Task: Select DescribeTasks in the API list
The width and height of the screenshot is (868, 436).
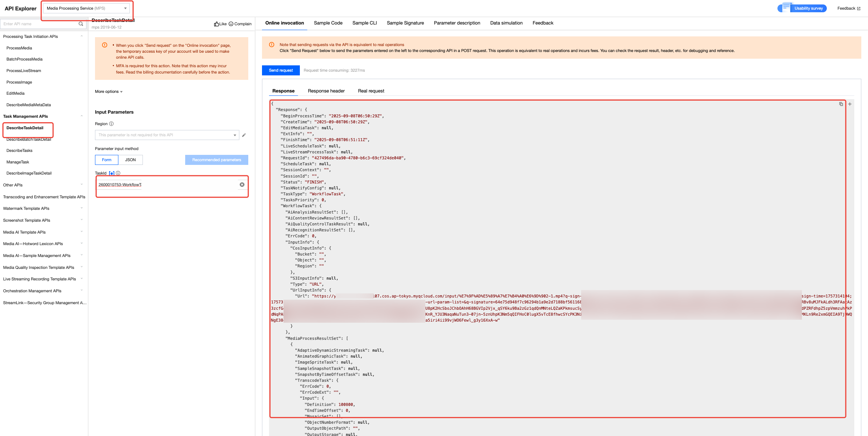Action: (19, 150)
